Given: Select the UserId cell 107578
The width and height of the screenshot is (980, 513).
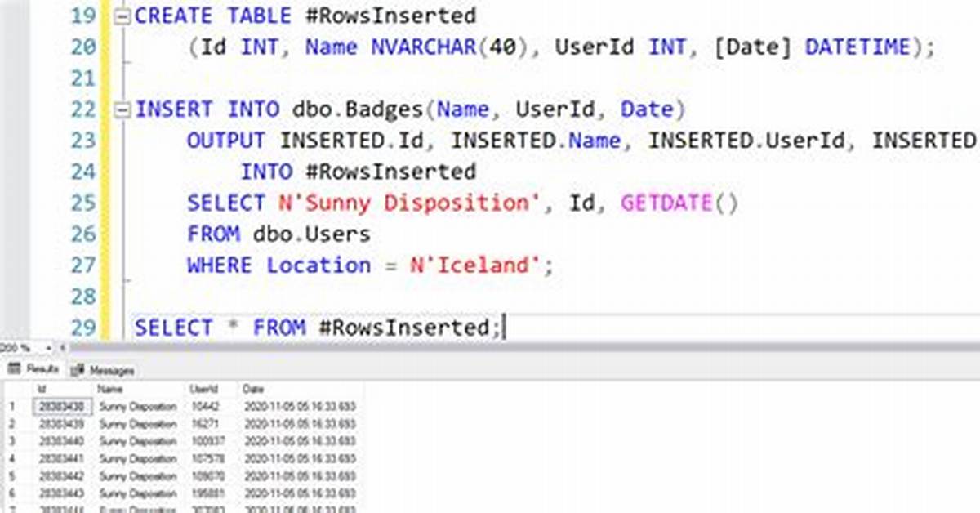Looking at the screenshot, I should (x=212, y=459).
